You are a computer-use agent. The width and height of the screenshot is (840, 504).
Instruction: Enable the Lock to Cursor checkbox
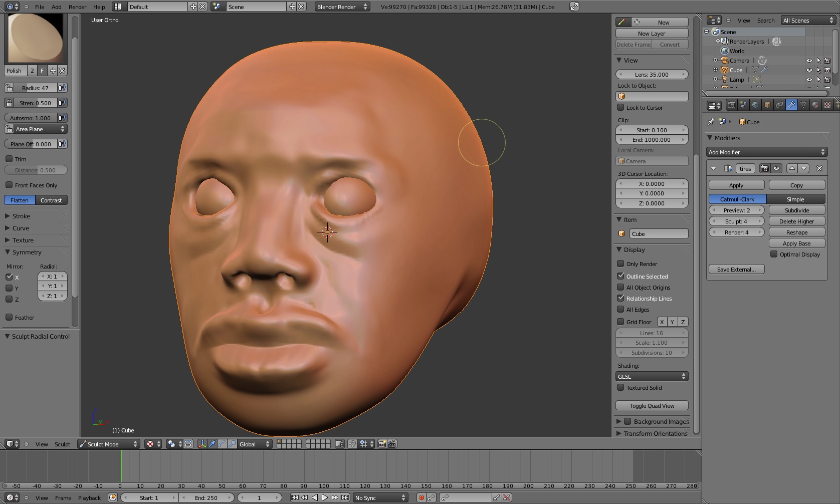620,107
